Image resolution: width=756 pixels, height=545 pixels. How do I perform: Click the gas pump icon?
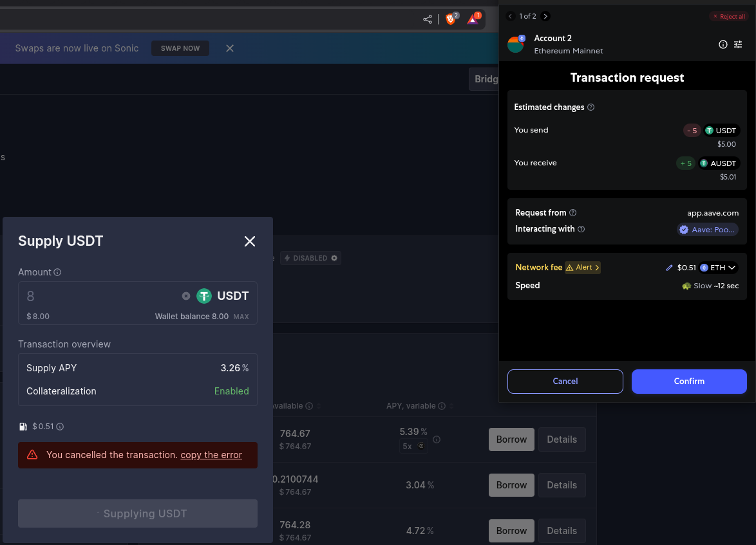[23, 427]
